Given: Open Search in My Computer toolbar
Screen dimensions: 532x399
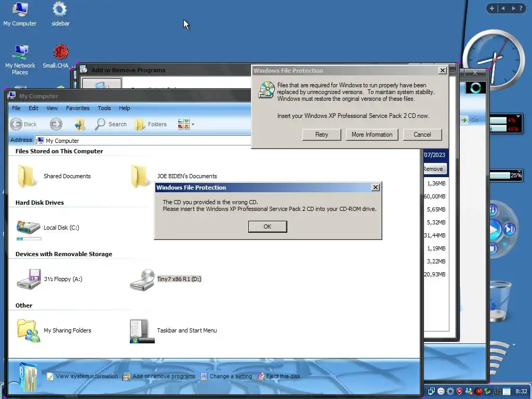Looking at the screenshot, I should tap(111, 124).
